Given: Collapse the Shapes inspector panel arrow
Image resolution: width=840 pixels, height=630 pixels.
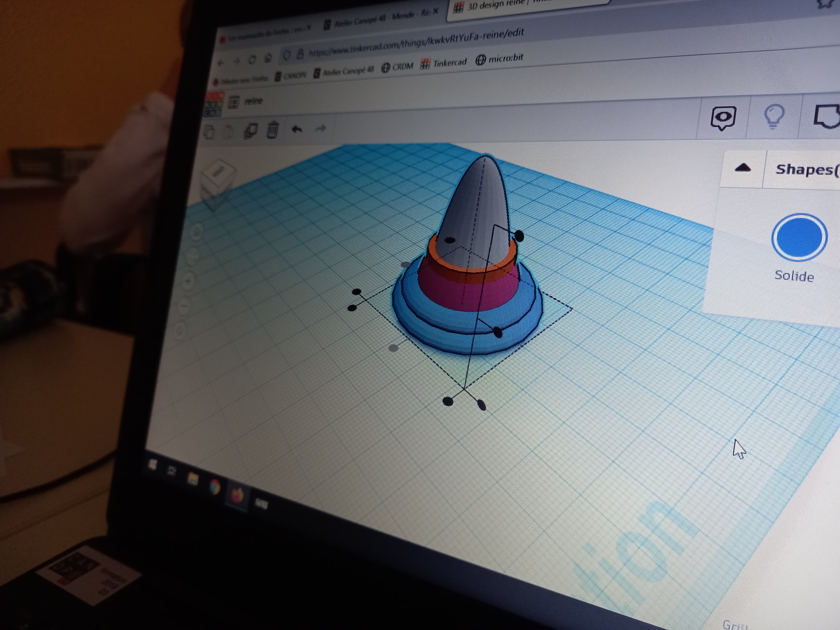Looking at the screenshot, I should (743, 168).
